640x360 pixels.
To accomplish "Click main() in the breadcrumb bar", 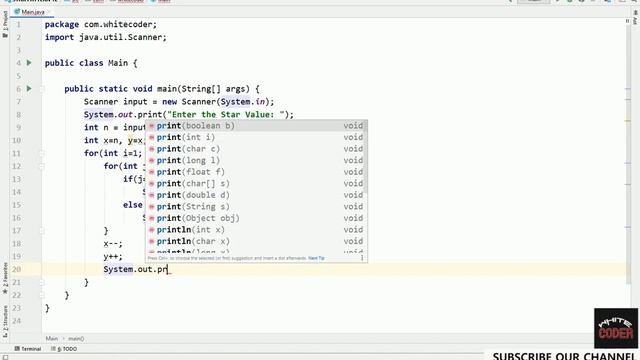I will [x=76, y=338].
